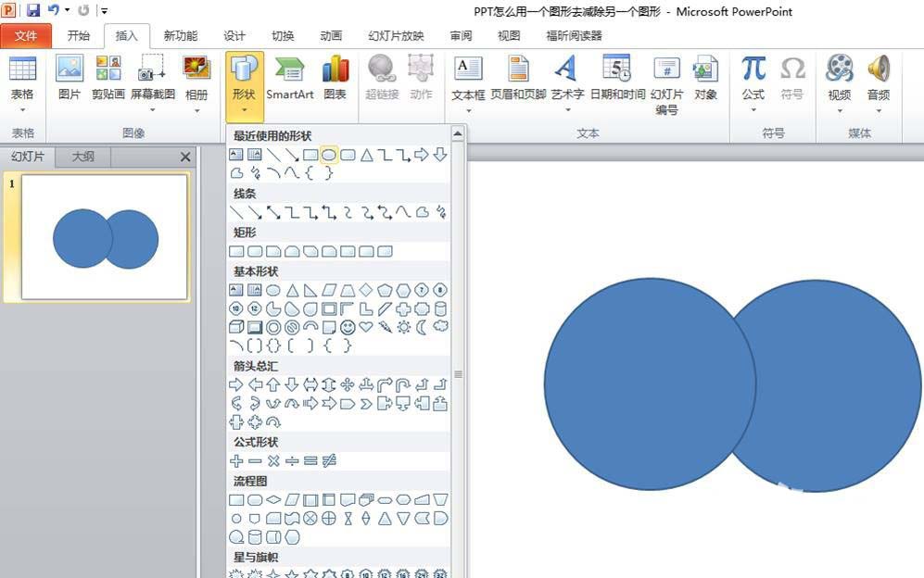Switch to the 设计 ribbon tab
924x578 pixels.
click(234, 35)
